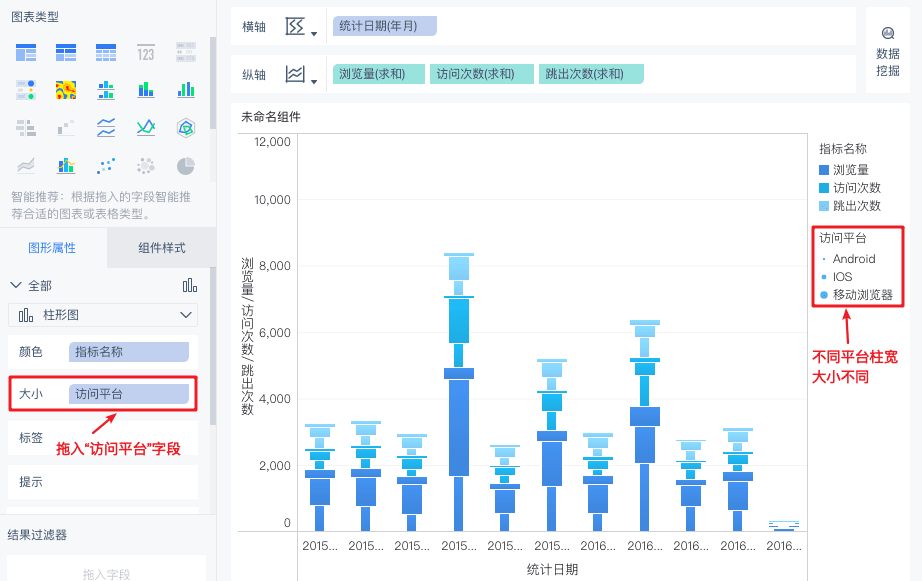Screen dimensions: 922x581
Task: Switch to the 图形属性 tab
Action: [x=52, y=248]
